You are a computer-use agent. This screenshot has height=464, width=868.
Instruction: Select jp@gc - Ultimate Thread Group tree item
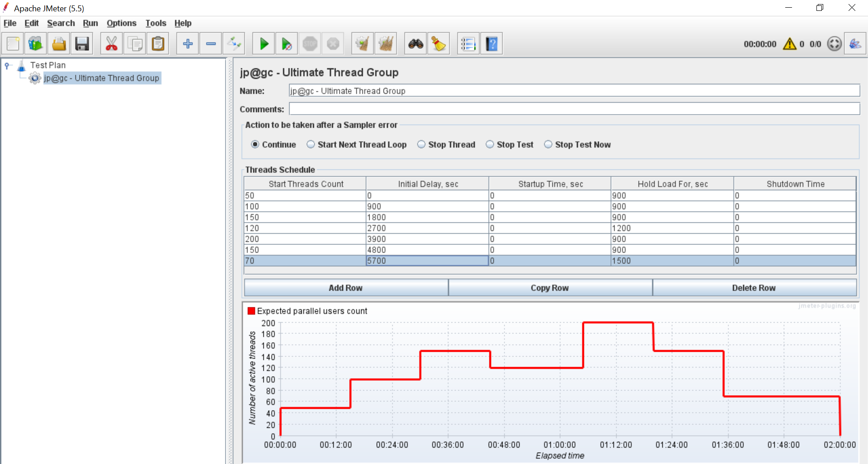[x=101, y=78]
